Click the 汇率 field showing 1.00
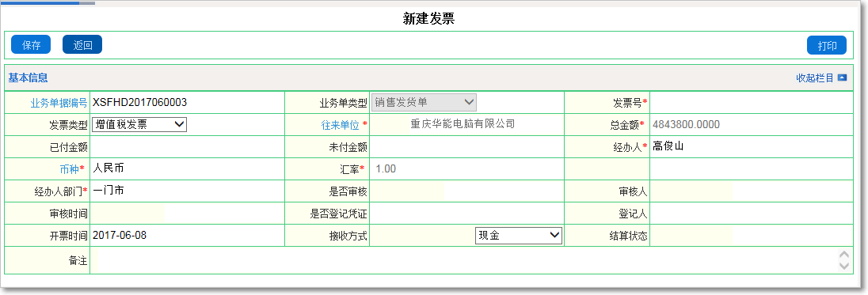868x295 pixels. (466, 168)
